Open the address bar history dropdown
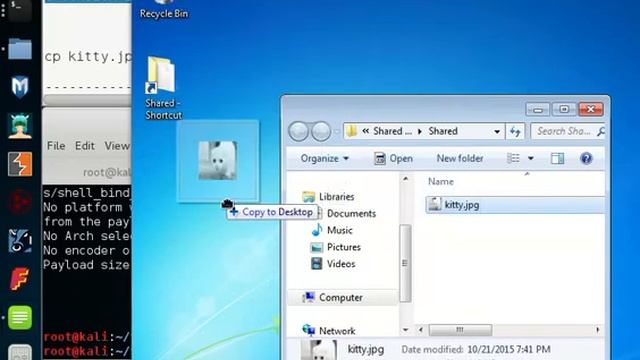This screenshot has height=360, width=640. [x=497, y=131]
